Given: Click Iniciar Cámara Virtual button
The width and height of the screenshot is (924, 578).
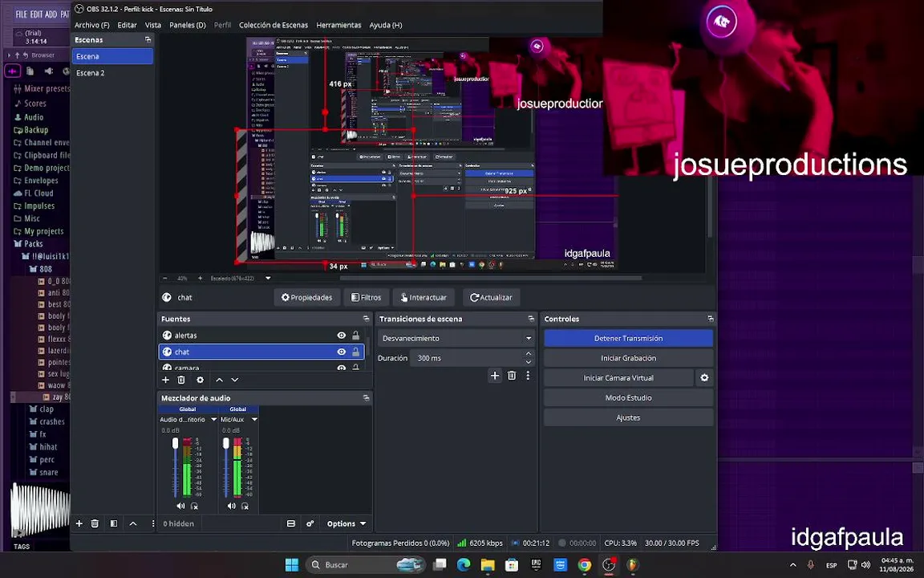Looking at the screenshot, I should [x=618, y=378].
